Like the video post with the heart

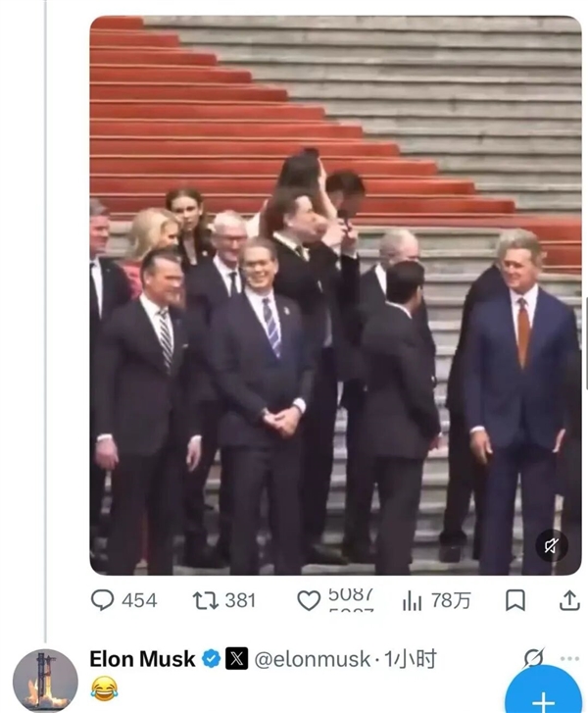[309, 600]
